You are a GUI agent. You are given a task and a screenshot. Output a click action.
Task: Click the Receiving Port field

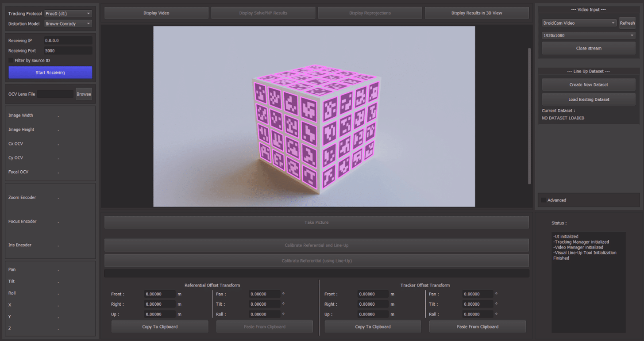coord(68,51)
